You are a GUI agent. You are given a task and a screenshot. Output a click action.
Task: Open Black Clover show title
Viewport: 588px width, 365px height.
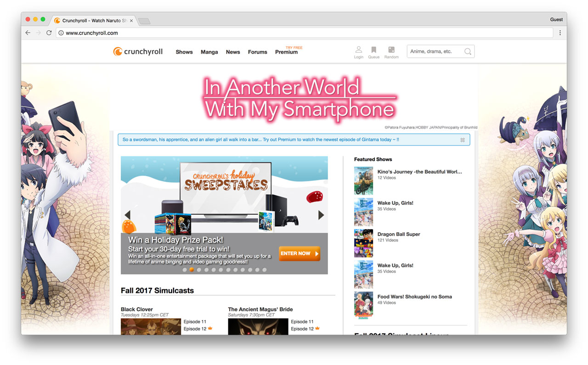point(137,309)
